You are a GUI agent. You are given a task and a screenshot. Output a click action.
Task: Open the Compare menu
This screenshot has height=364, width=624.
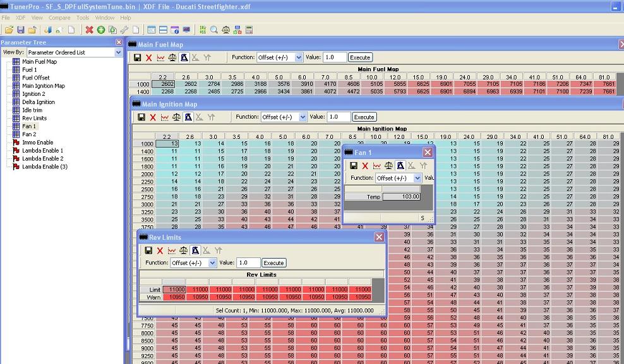click(x=59, y=18)
